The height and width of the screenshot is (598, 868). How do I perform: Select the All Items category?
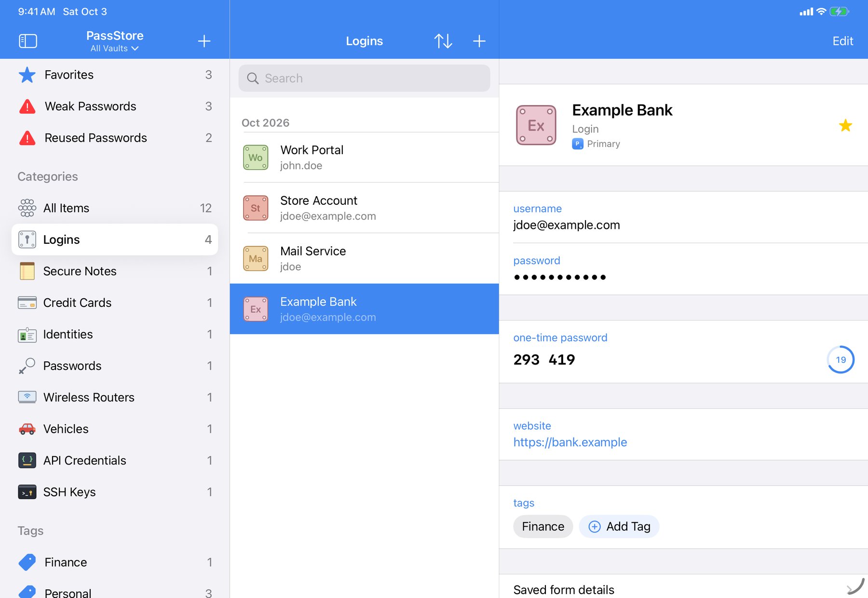[115, 208]
